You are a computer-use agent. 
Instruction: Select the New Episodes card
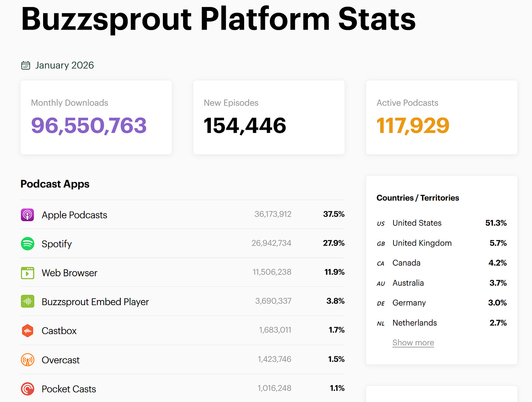pyautogui.click(x=269, y=117)
